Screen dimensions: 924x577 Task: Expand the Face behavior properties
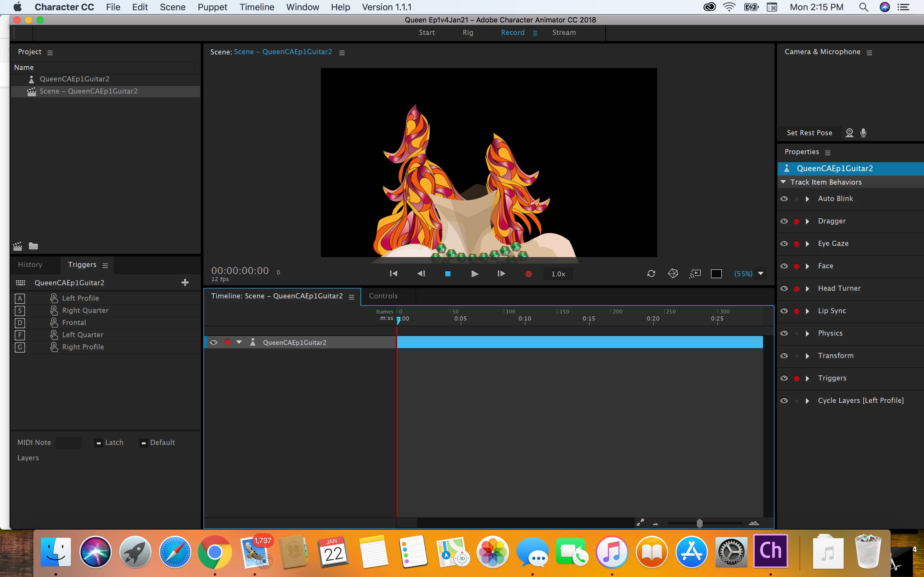pos(807,266)
